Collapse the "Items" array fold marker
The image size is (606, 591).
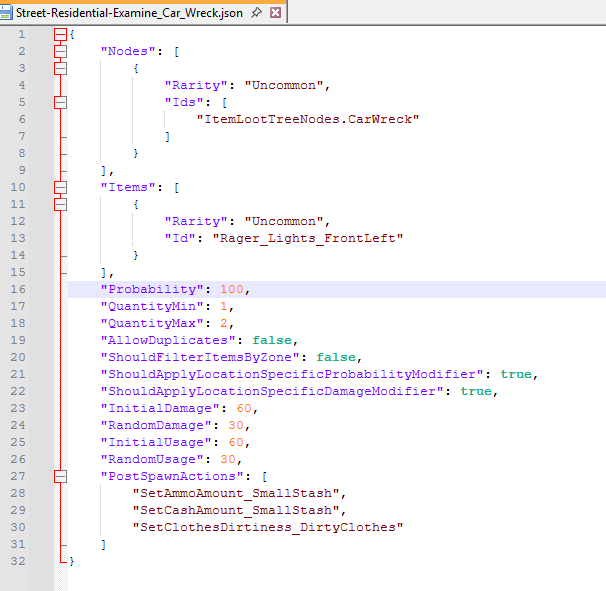coord(61,187)
